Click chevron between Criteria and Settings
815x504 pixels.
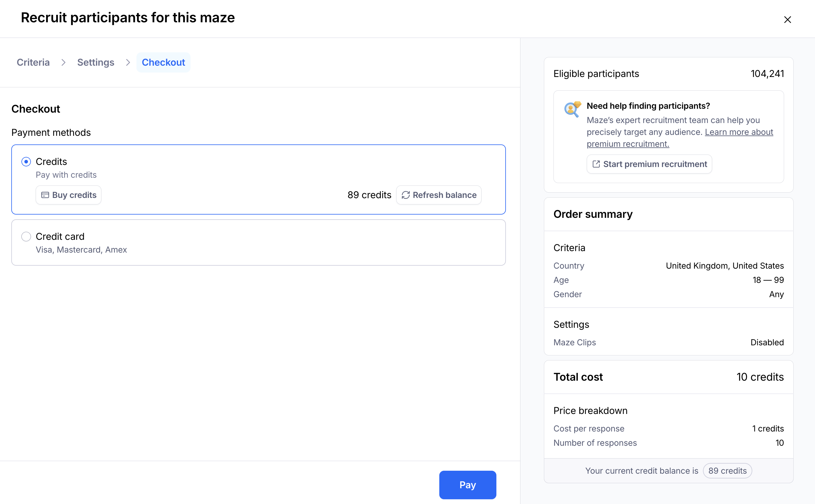63,62
